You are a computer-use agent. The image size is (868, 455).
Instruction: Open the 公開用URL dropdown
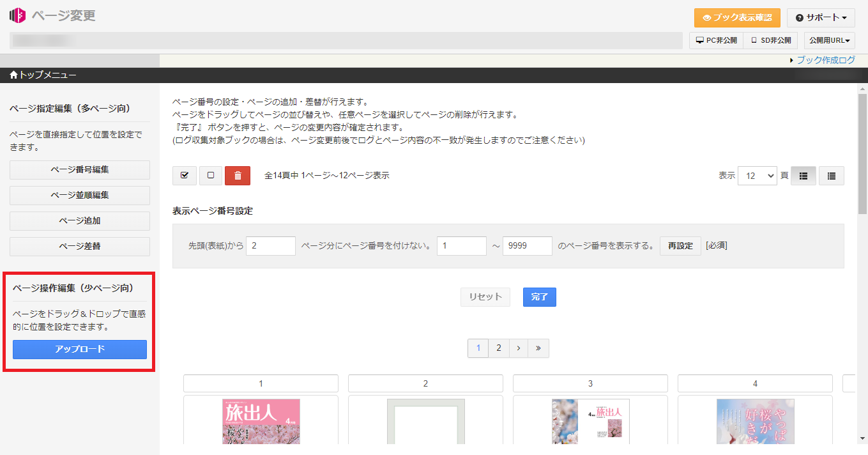pos(830,40)
